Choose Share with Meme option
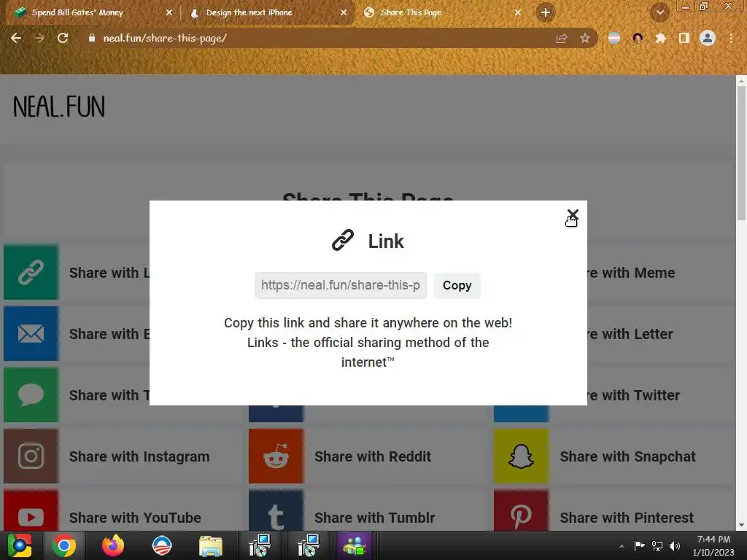The height and width of the screenshot is (560, 747). click(631, 273)
